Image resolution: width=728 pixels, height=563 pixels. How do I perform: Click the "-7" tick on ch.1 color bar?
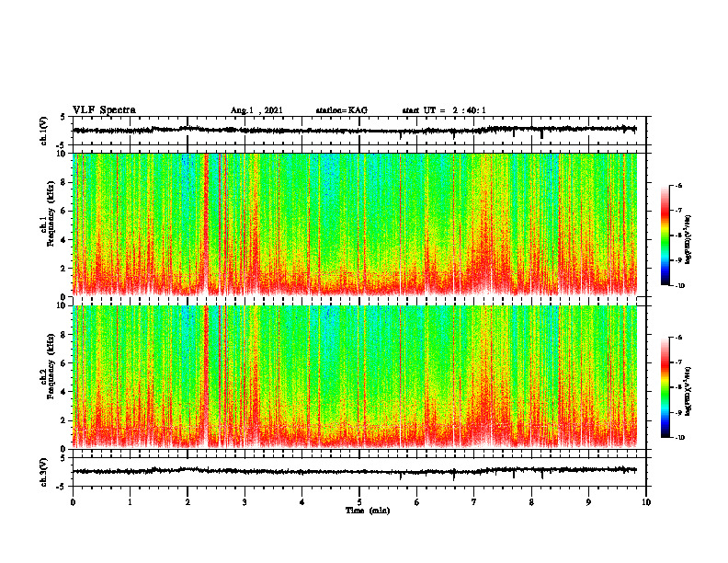(679, 211)
